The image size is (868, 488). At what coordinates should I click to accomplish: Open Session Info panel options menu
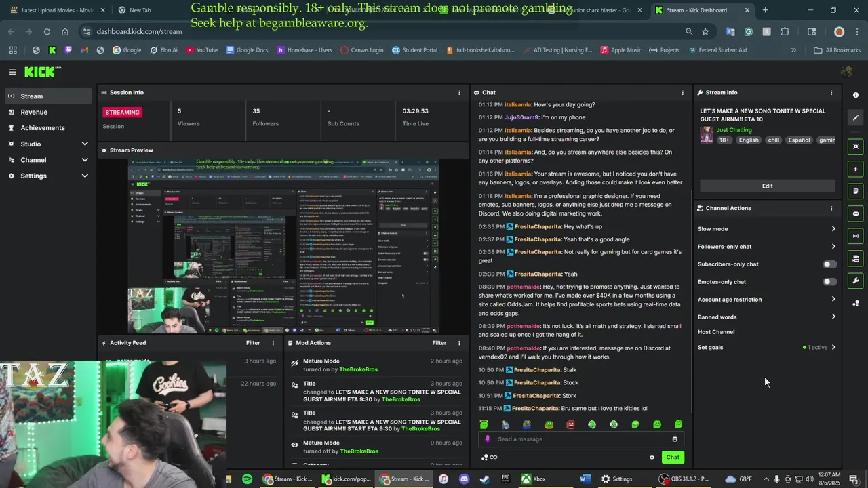(459, 92)
